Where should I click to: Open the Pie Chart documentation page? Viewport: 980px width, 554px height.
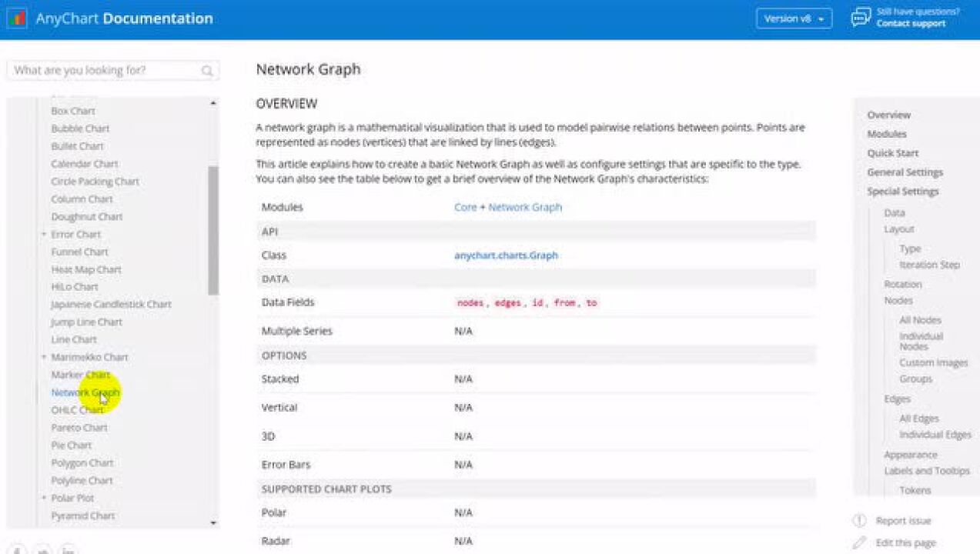click(x=71, y=445)
